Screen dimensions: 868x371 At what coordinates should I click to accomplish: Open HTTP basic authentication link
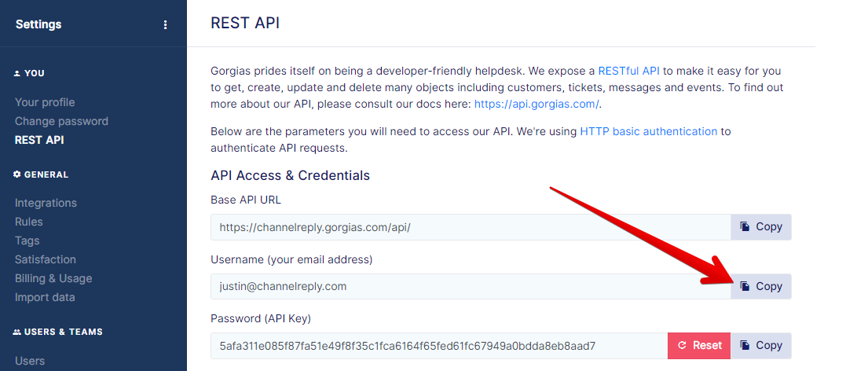tap(649, 132)
